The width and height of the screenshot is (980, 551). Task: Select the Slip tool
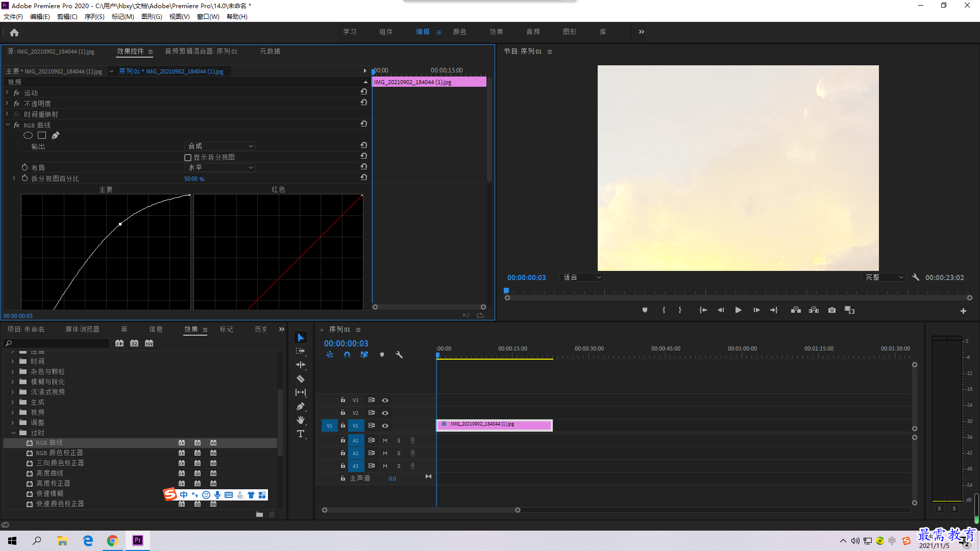301,392
